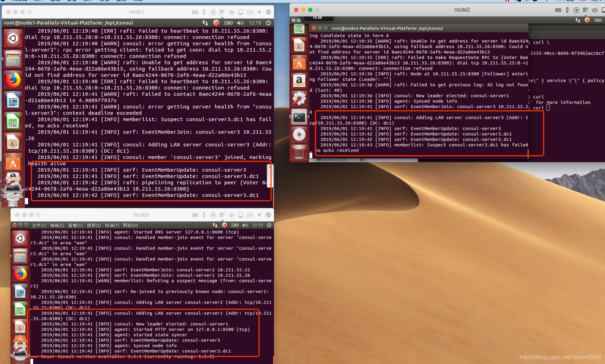Viewport: 605px width, 364px height.
Task: Open the Files manager in node1 launcher
Action: tap(13, 59)
